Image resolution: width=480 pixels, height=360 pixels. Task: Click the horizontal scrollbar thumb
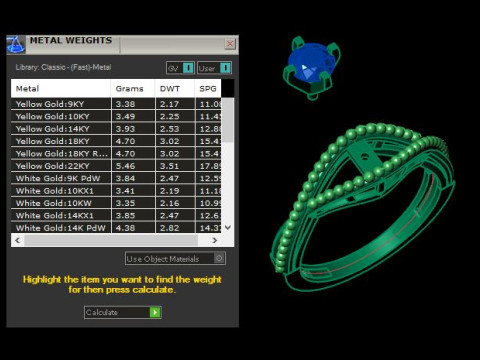111,240
